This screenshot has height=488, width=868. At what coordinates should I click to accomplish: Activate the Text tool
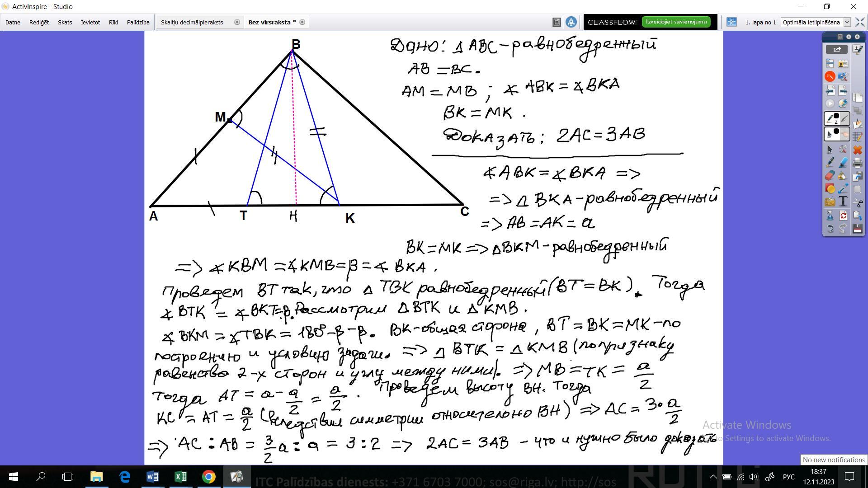(x=843, y=202)
